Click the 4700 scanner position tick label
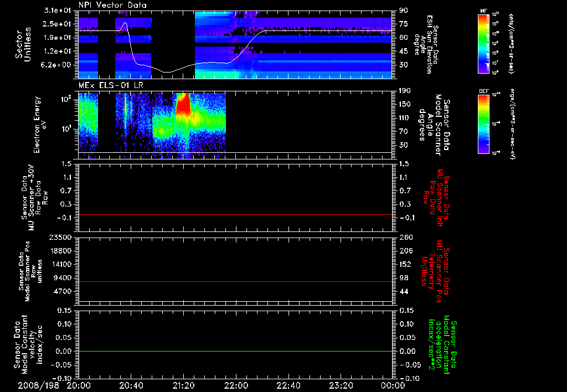567x392 pixels. coord(63,291)
